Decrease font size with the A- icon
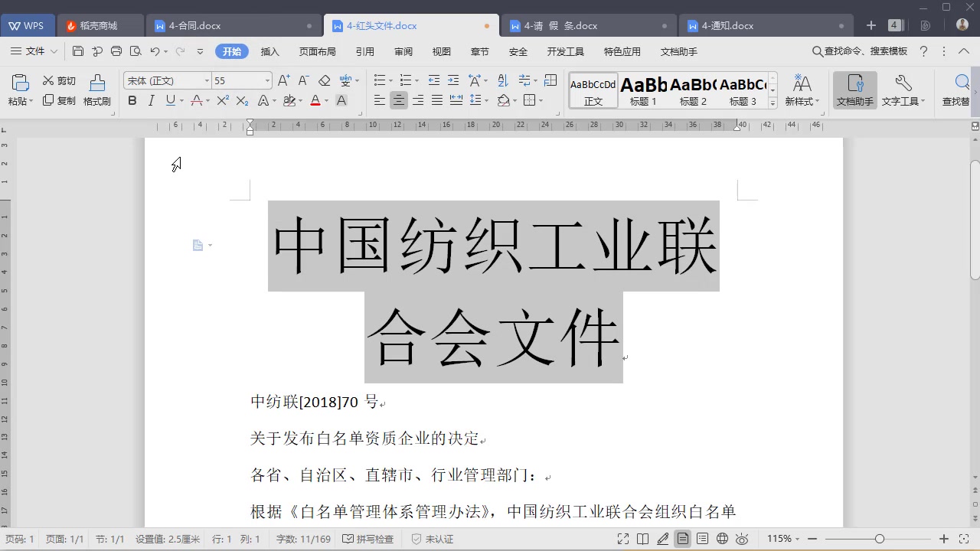980x551 pixels. coord(303,80)
